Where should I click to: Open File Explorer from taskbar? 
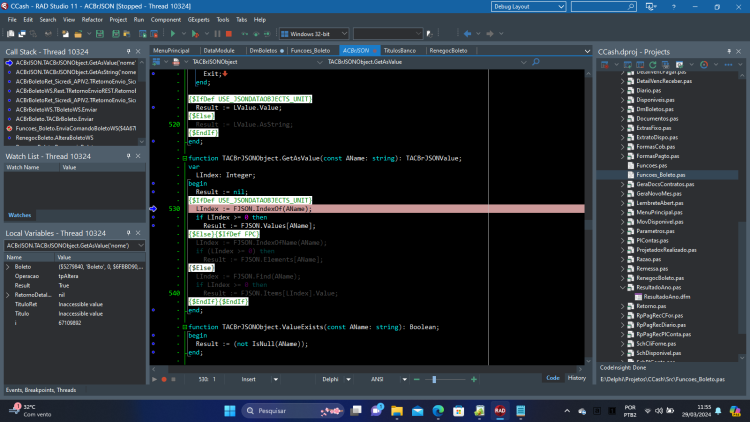(x=397, y=411)
